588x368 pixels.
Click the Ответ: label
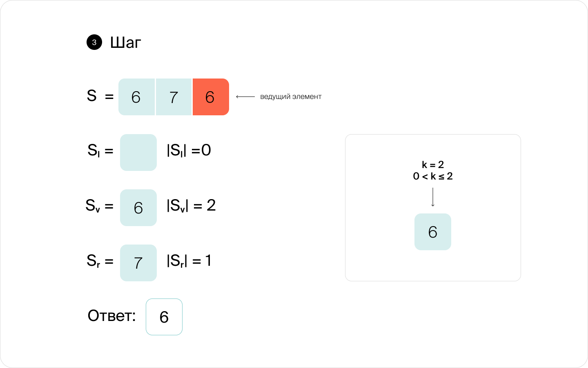(111, 316)
